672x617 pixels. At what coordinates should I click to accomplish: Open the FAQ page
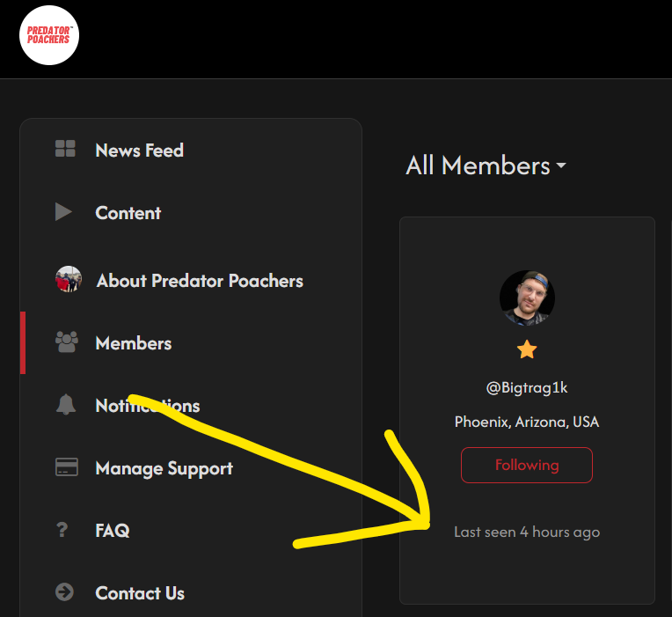[113, 531]
